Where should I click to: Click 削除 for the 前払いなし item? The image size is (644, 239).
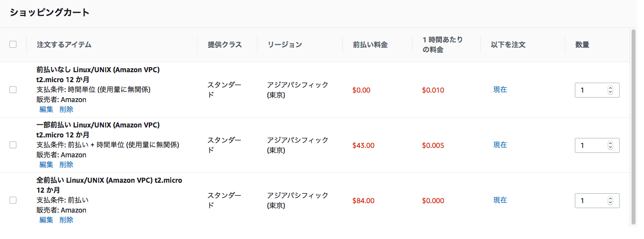pyautogui.click(x=66, y=110)
